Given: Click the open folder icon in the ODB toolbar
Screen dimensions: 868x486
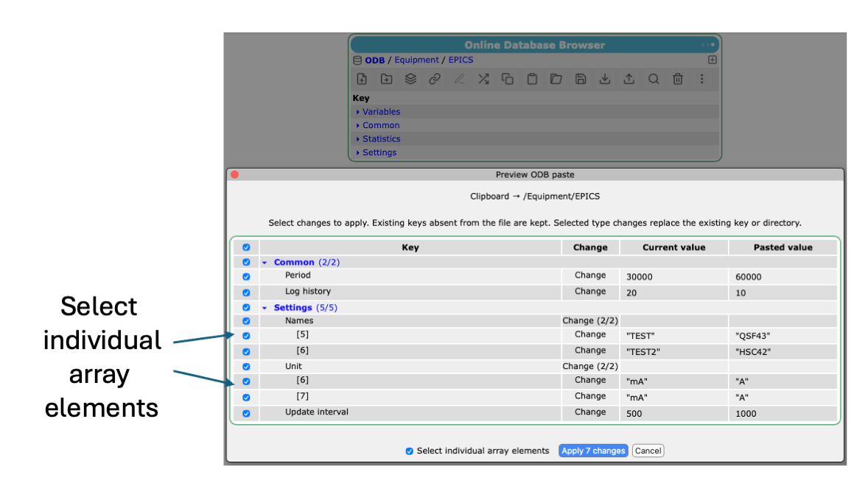Looking at the screenshot, I should coord(556,79).
